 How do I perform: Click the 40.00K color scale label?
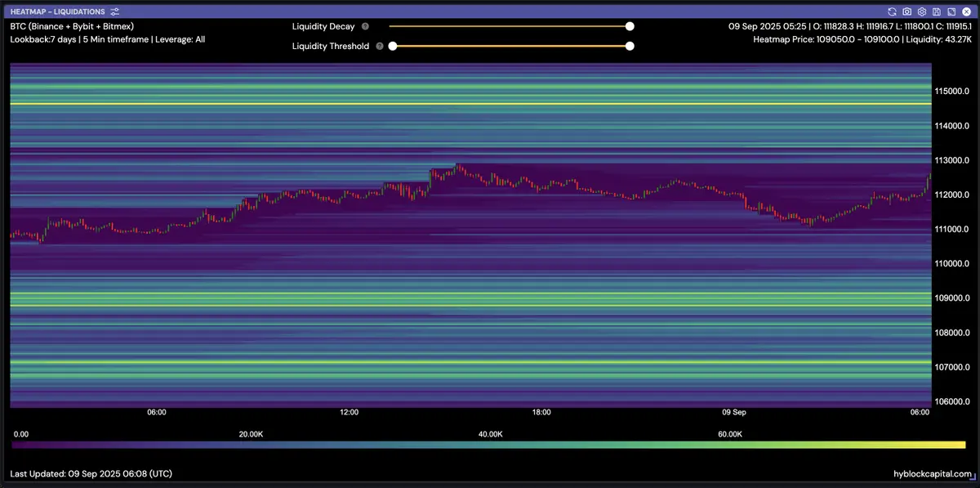(x=490, y=434)
